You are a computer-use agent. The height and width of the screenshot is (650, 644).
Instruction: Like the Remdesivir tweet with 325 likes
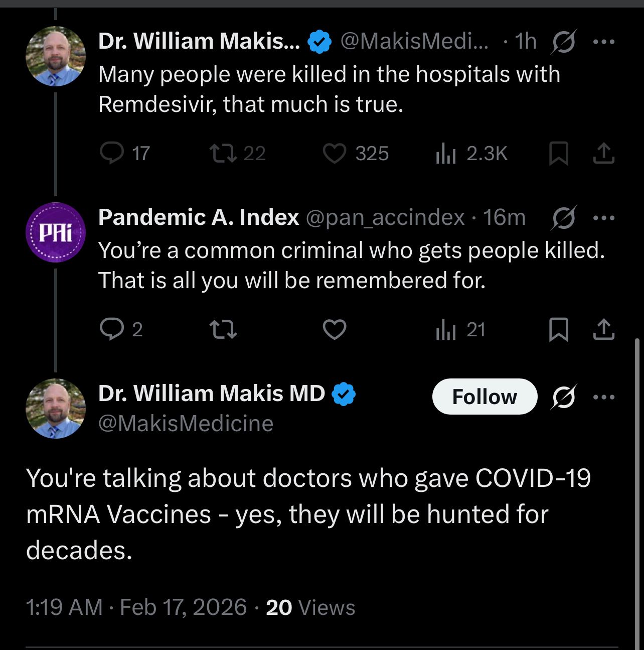point(335,154)
